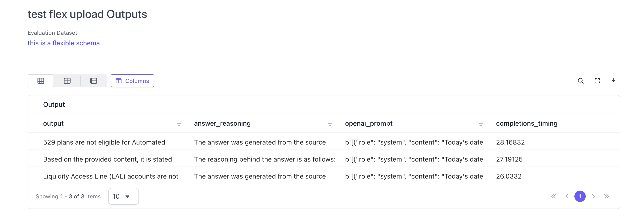Open the Columns selector

(x=132, y=81)
